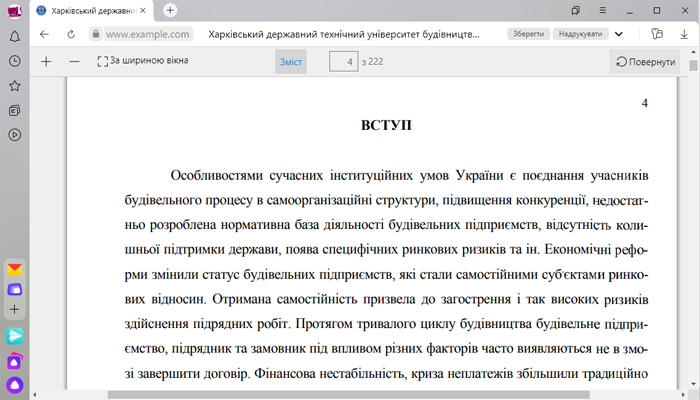Open the browser hamburger menu
This screenshot has height=400, width=700.
pyautogui.click(x=603, y=10)
